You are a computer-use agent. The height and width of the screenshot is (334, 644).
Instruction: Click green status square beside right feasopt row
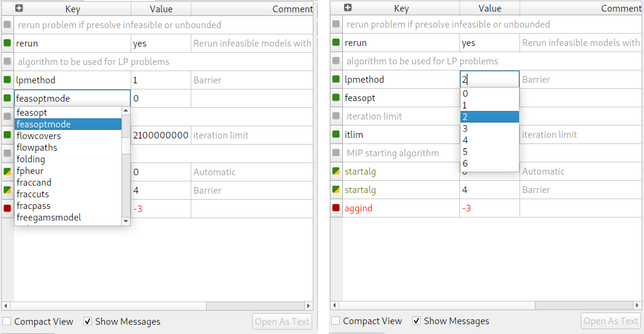click(x=336, y=97)
